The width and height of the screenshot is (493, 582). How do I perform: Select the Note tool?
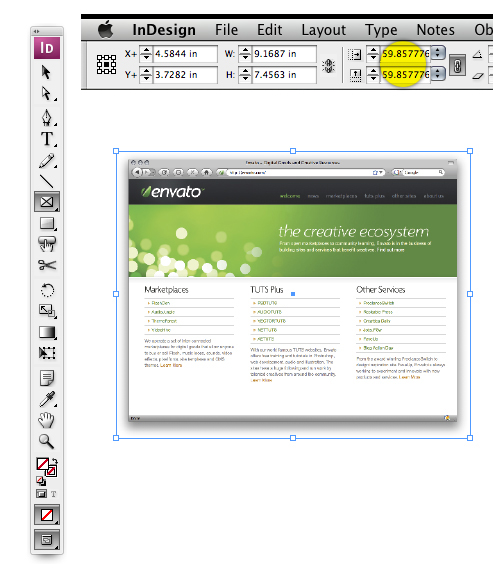(47, 378)
